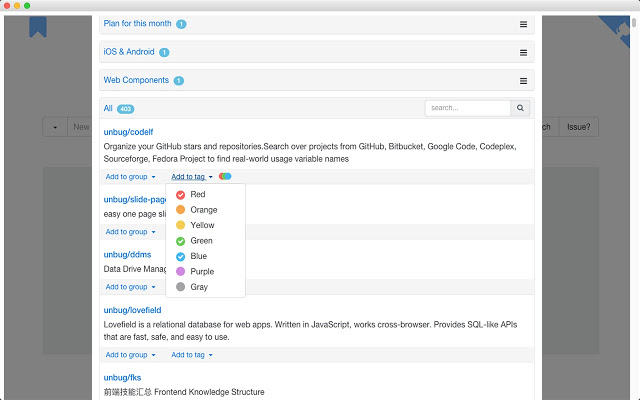This screenshot has height=400, width=640.
Task: Collapse the Add to tag dropdown on unbug/codelf
Action: (x=191, y=176)
